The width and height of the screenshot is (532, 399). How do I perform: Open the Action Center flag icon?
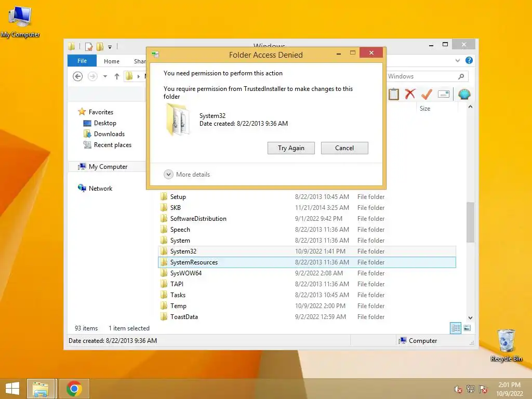coord(483,389)
